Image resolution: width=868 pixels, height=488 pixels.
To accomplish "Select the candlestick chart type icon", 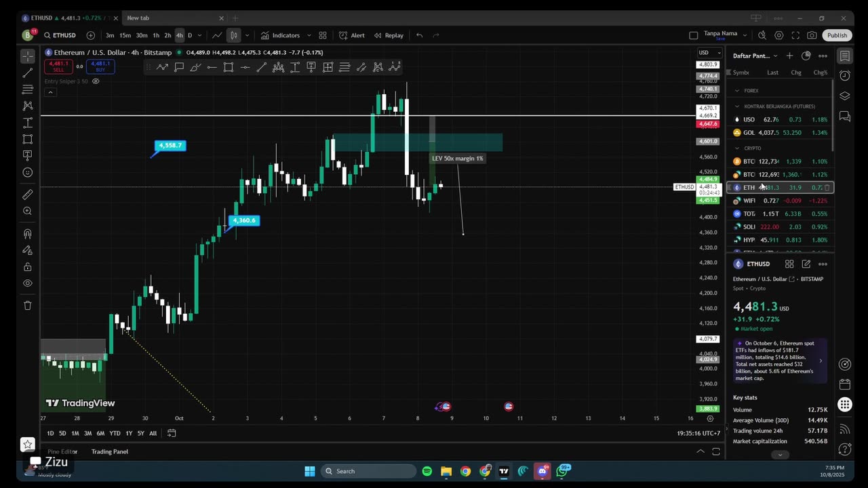I will pos(233,35).
